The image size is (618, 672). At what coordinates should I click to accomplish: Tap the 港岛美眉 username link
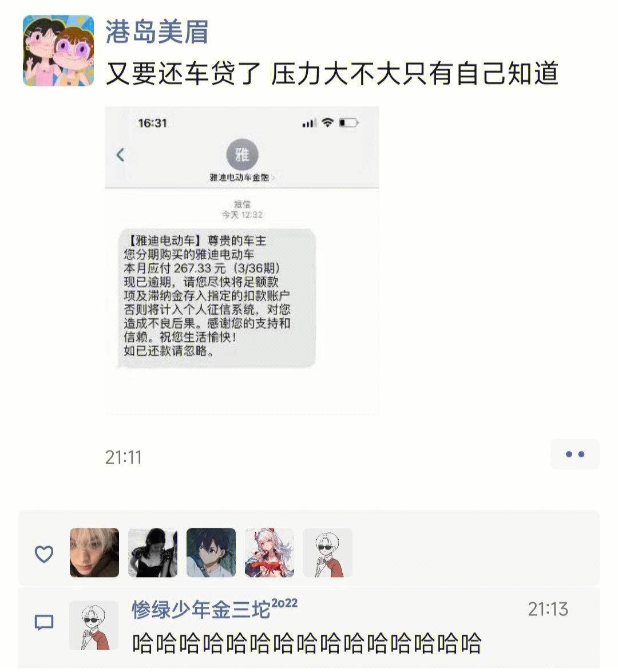[157, 31]
